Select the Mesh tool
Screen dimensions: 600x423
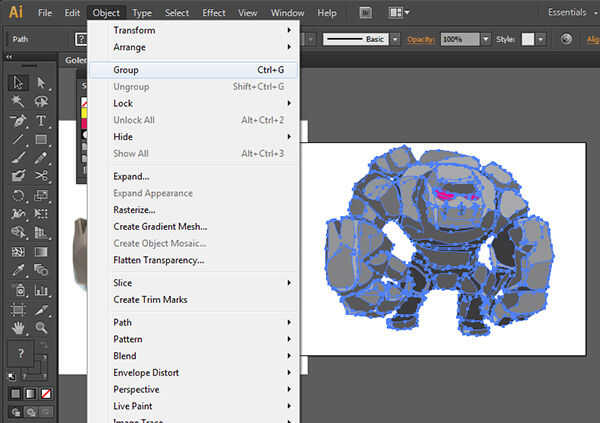click(18, 252)
